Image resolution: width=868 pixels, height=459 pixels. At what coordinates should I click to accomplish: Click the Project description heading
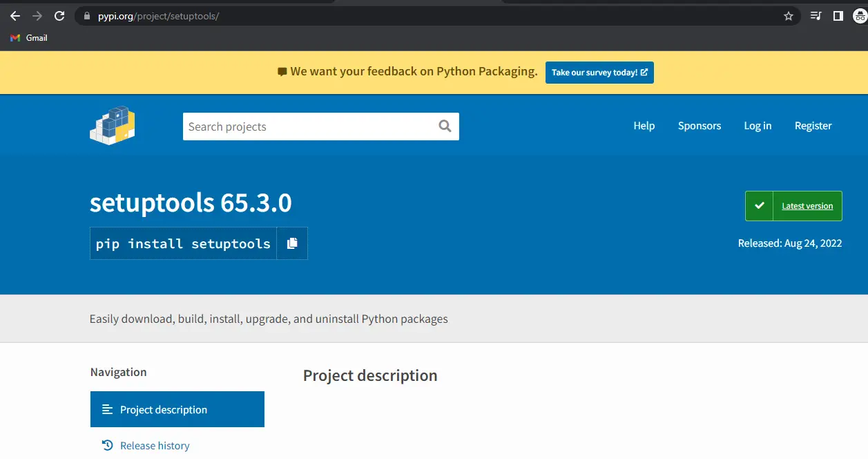click(x=370, y=375)
